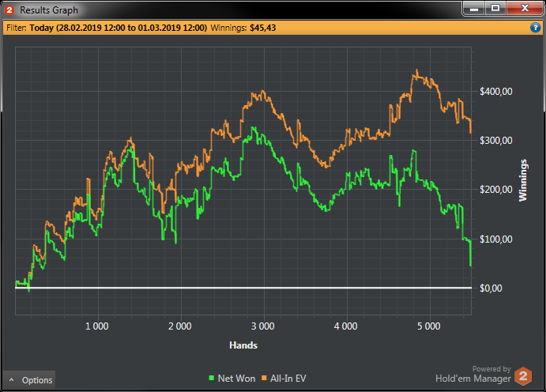
Task: Close the Results Graph window
Action: pos(525,9)
